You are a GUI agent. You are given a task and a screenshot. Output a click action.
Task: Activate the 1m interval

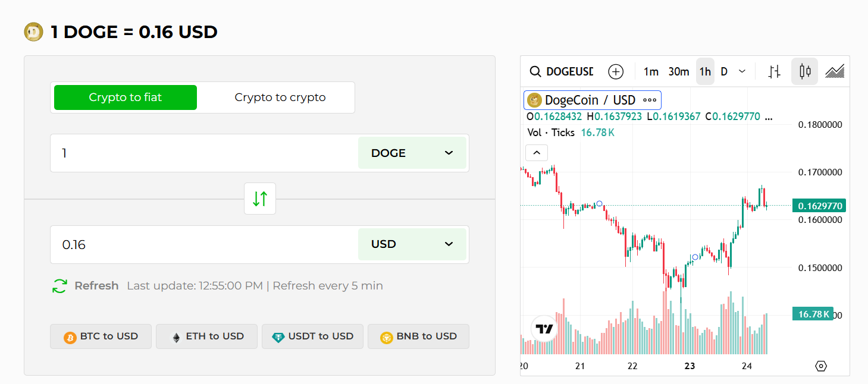click(651, 71)
